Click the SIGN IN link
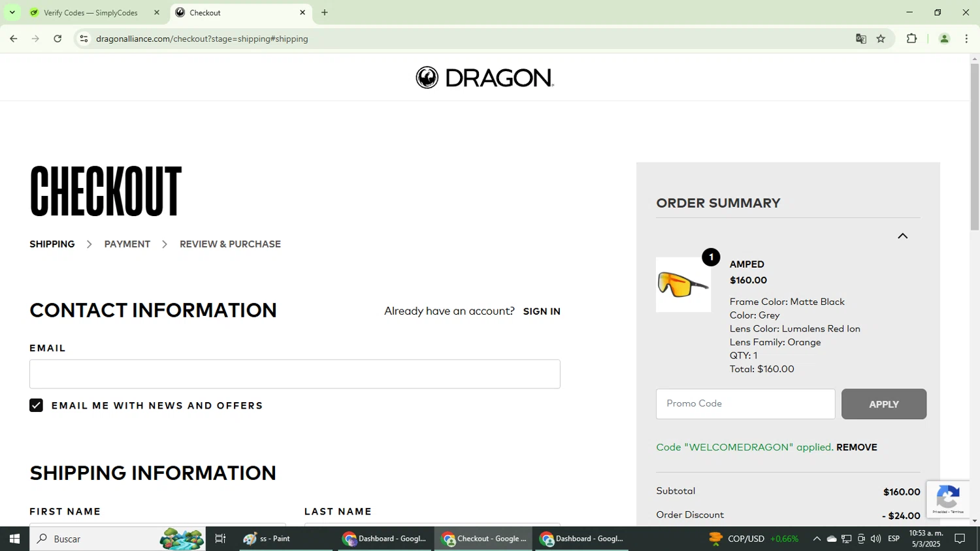The height and width of the screenshot is (551, 980). coord(542,311)
